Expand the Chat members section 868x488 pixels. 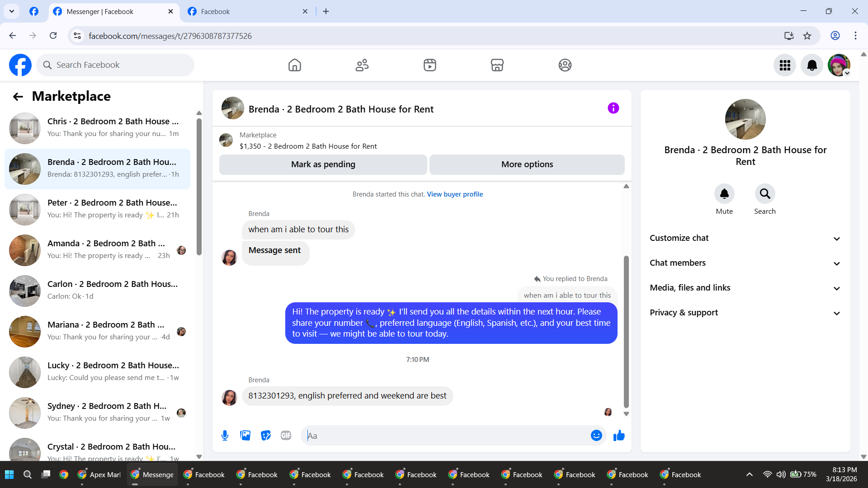click(x=745, y=263)
